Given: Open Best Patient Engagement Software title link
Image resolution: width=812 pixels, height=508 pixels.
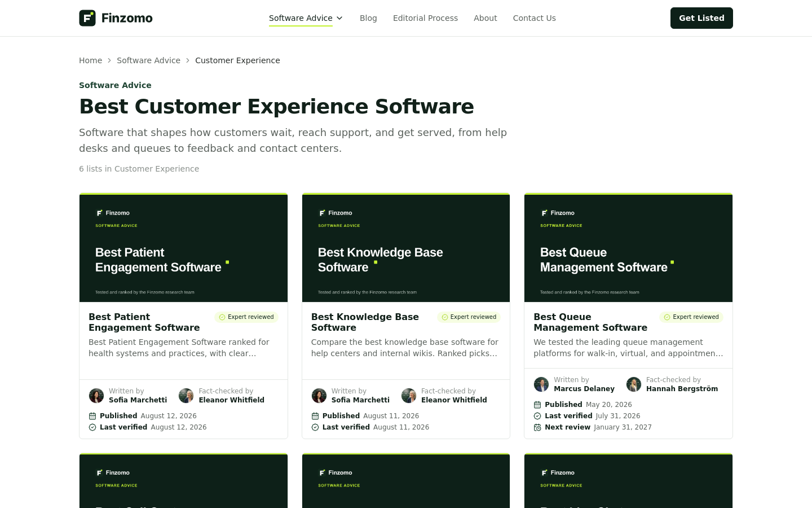Looking at the screenshot, I should (x=144, y=322).
